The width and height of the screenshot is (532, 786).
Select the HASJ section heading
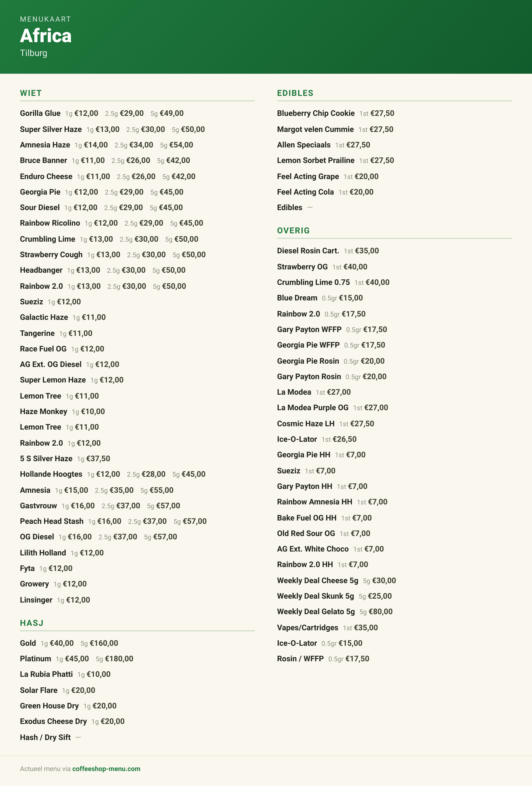pyautogui.click(x=32, y=623)
